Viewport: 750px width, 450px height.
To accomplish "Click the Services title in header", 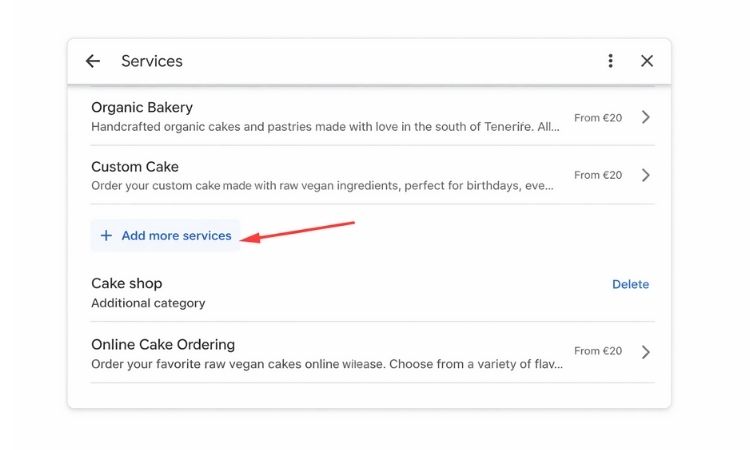I will tap(152, 61).
